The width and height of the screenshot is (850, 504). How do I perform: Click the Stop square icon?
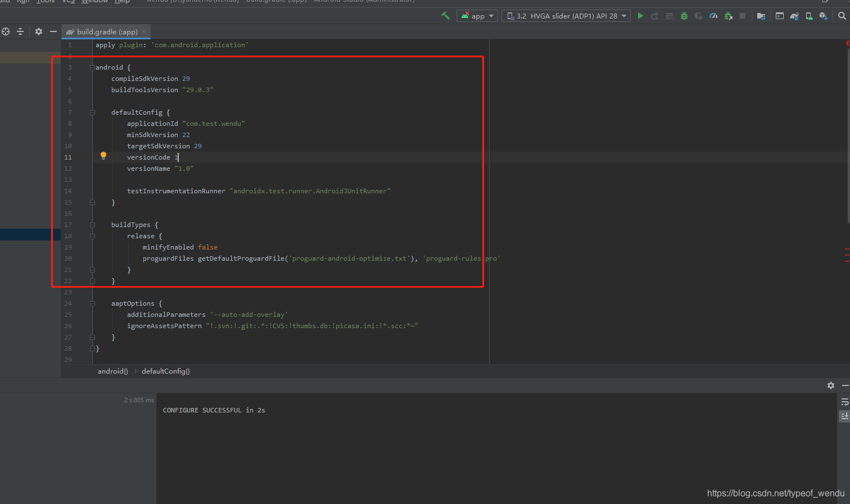pos(743,16)
